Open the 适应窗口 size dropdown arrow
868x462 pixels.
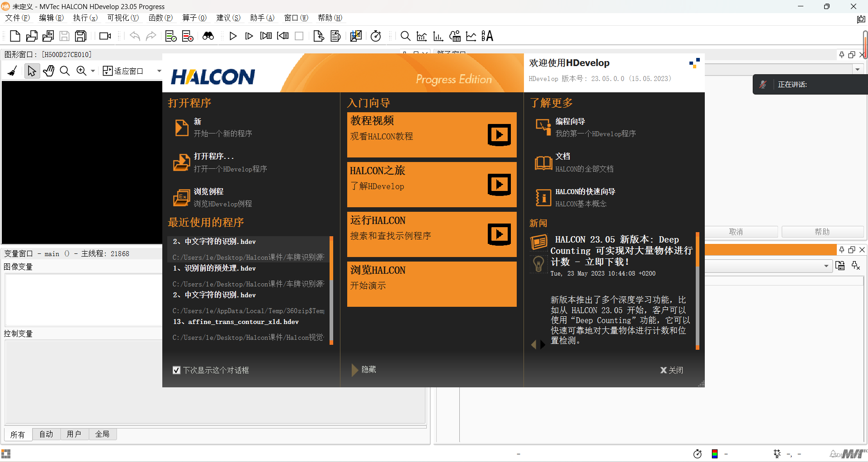click(x=159, y=71)
